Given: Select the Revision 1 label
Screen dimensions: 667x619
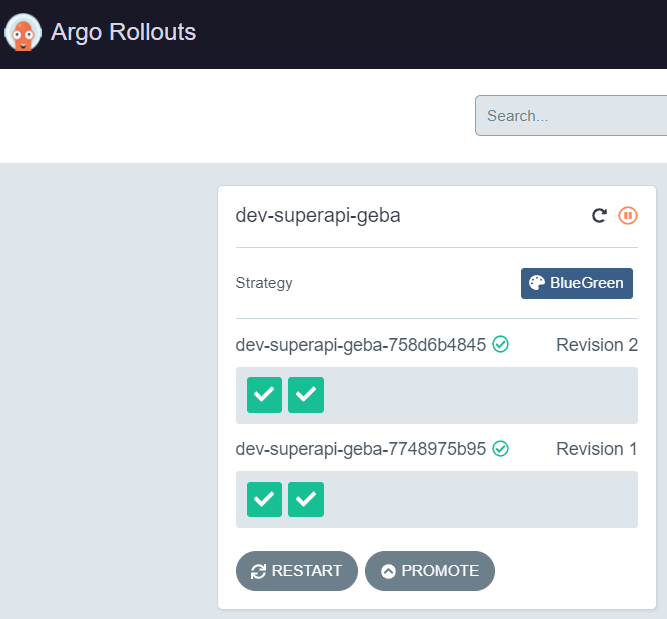Looking at the screenshot, I should [x=597, y=449].
